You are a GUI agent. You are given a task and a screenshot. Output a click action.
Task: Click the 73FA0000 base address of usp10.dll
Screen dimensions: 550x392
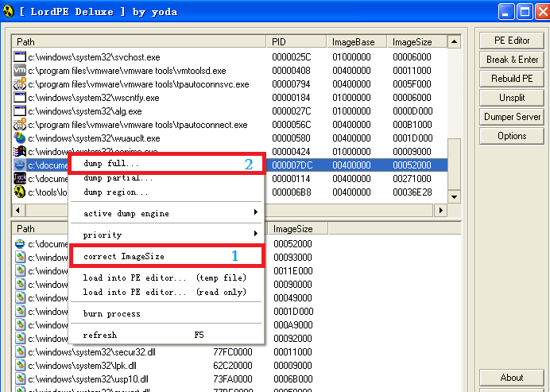[233, 379]
